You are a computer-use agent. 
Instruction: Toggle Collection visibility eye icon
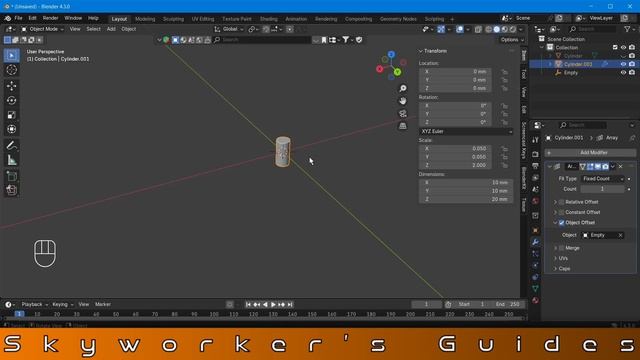623,47
